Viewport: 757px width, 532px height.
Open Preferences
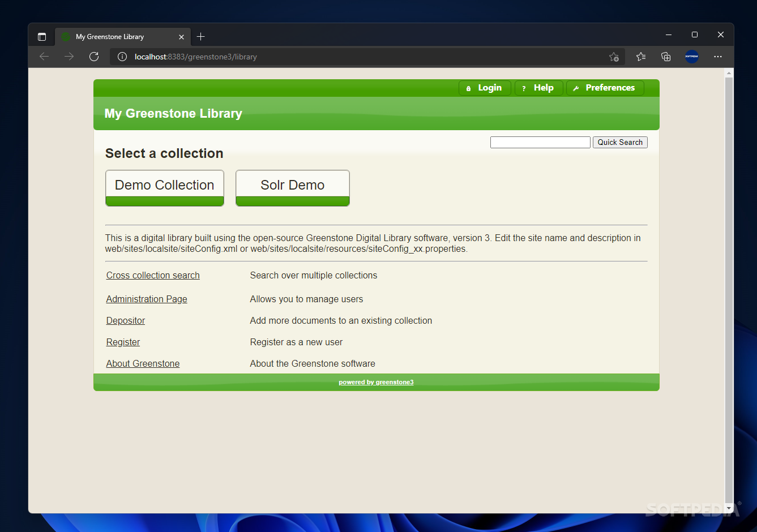point(605,88)
